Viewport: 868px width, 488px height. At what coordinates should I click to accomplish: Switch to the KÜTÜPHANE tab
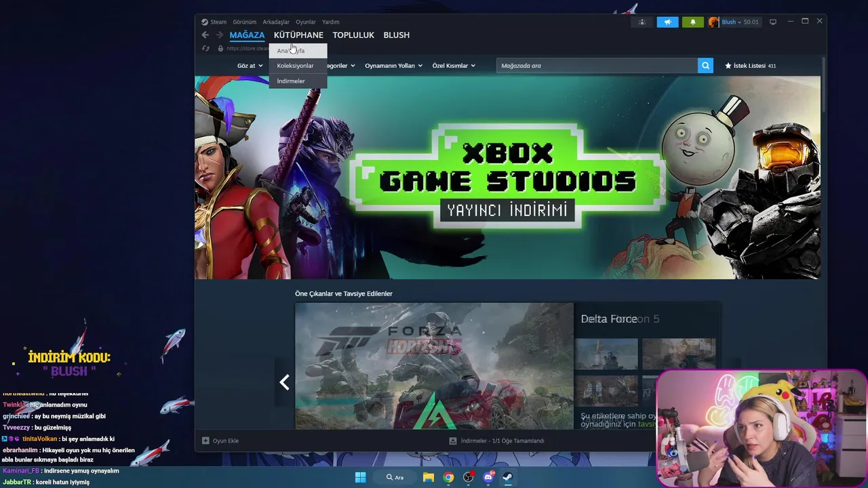point(298,35)
